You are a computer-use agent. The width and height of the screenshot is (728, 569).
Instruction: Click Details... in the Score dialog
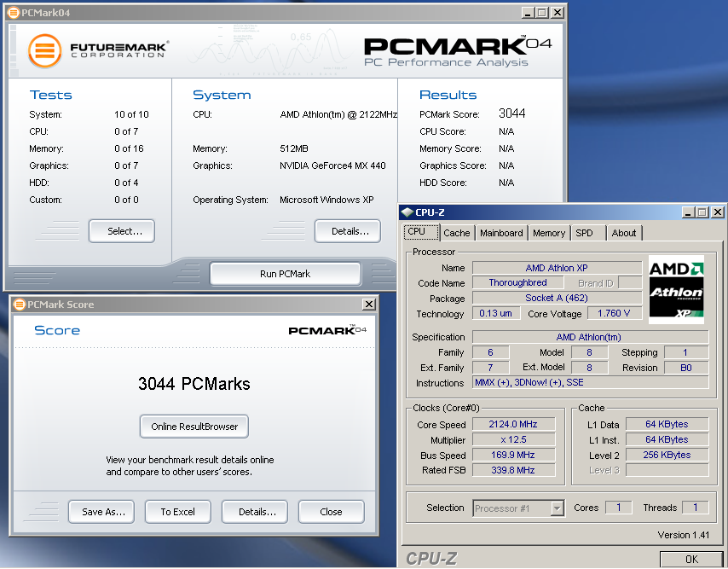click(x=255, y=511)
